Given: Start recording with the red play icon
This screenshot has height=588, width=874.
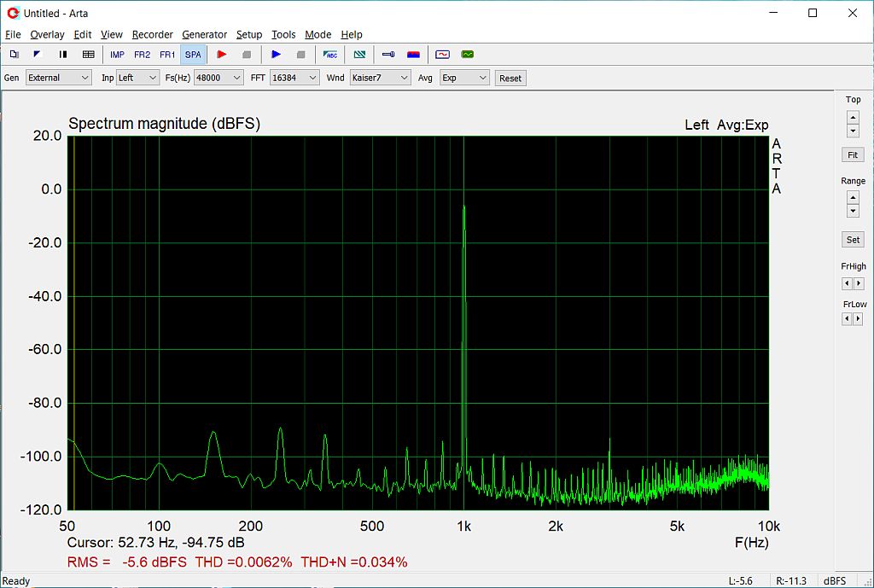Looking at the screenshot, I should click(221, 54).
